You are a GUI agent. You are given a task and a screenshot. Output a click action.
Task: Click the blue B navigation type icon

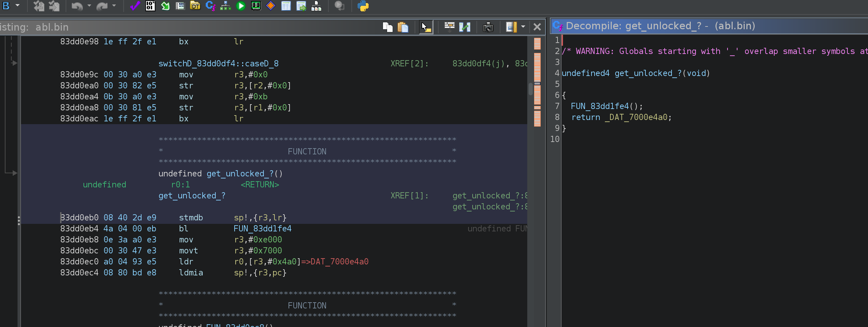pyautogui.click(x=6, y=6)
